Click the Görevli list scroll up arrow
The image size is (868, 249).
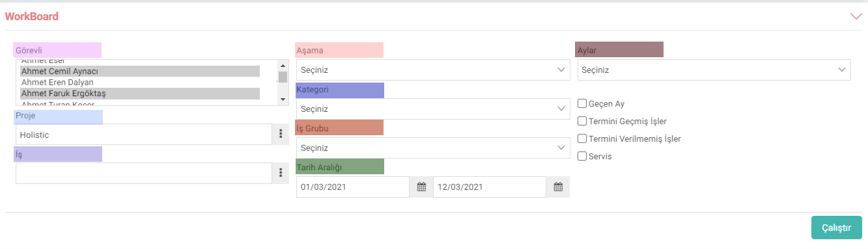tap(283, 65)
